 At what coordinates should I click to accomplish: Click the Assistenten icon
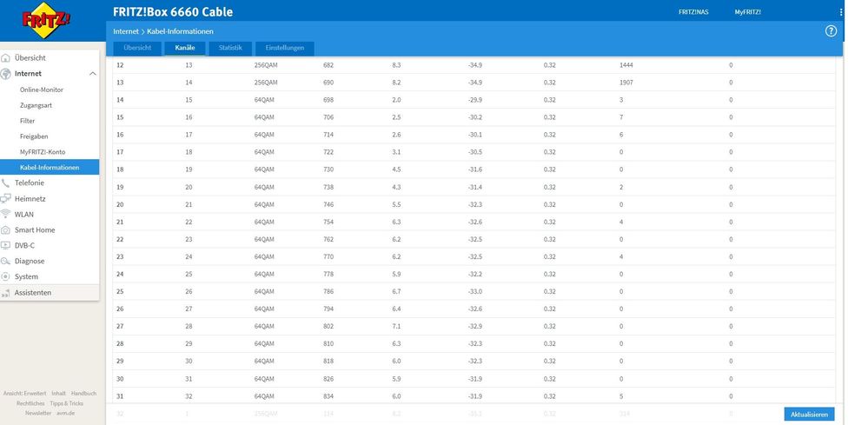pyautogui.click(x=5, y=293)
